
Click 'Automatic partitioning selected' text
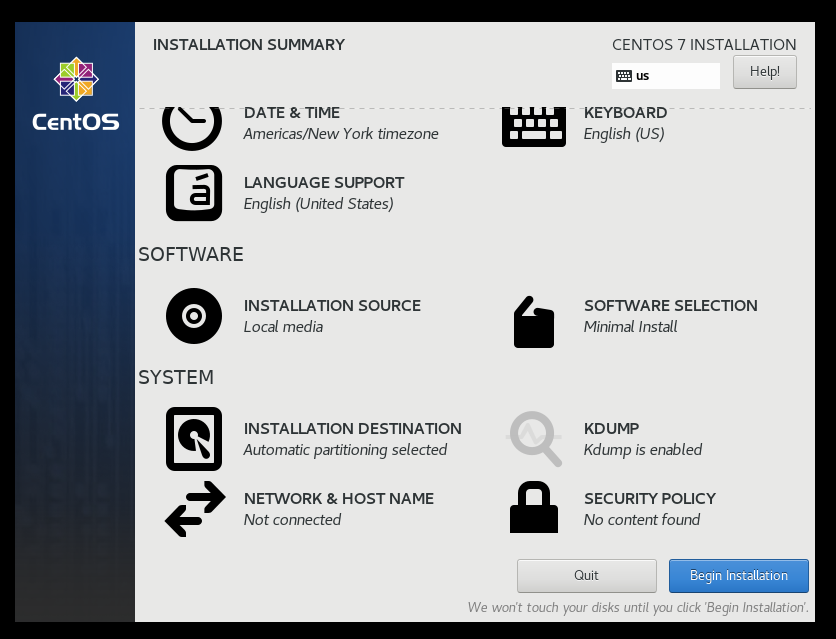click(x=345, y=450)
